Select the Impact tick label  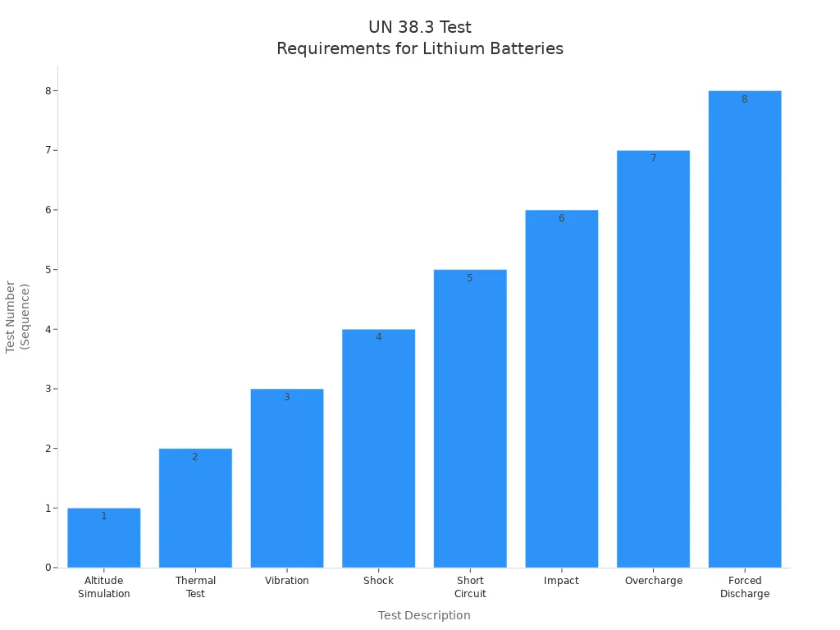coord(562,580)
